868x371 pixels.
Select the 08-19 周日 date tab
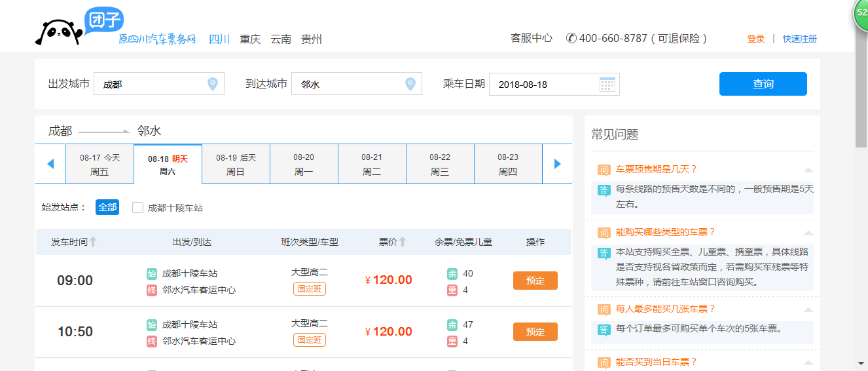(236, 165)
